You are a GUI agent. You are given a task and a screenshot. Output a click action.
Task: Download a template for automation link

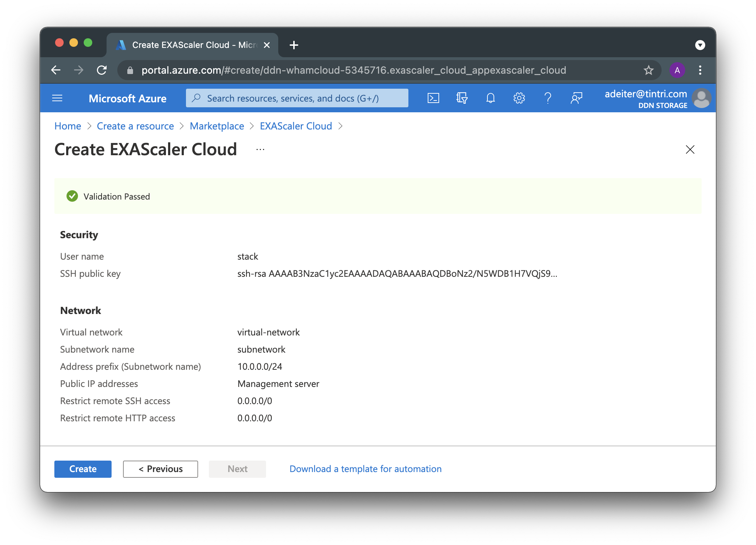(365, 469)
